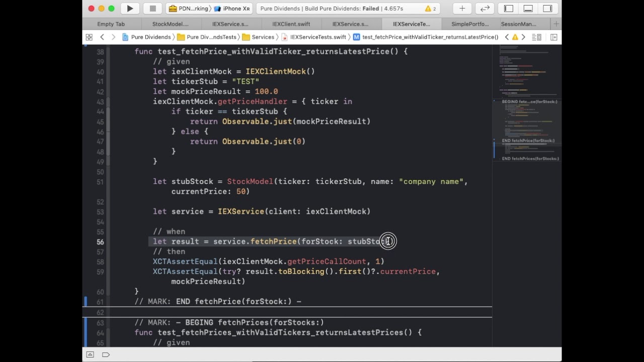Open the related items grid menu

(x=89, y=37)
